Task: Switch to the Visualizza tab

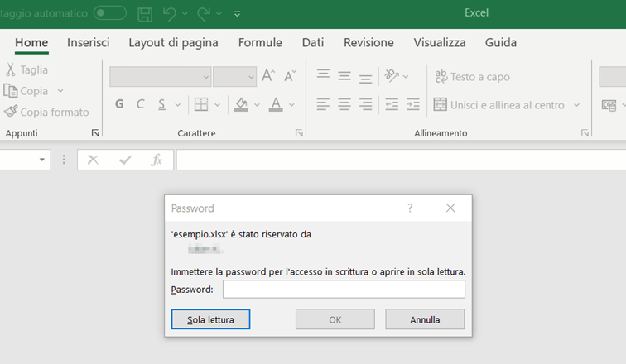Action: click(x=440, y=43)
